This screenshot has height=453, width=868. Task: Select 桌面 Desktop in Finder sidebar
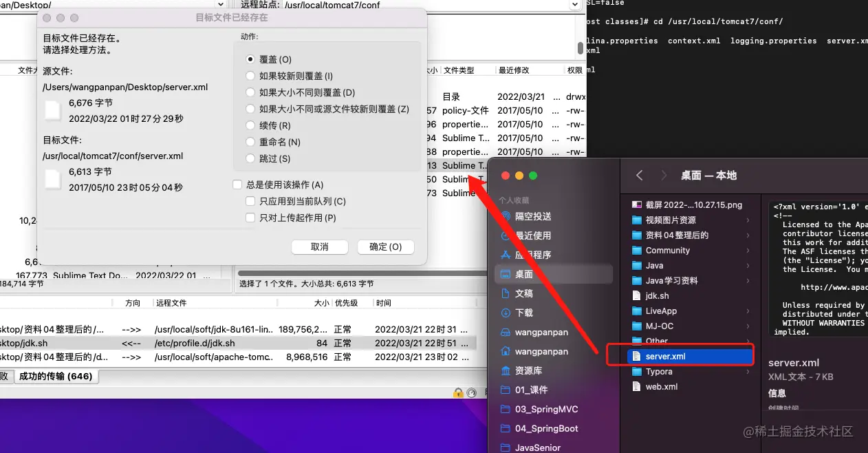554,274
